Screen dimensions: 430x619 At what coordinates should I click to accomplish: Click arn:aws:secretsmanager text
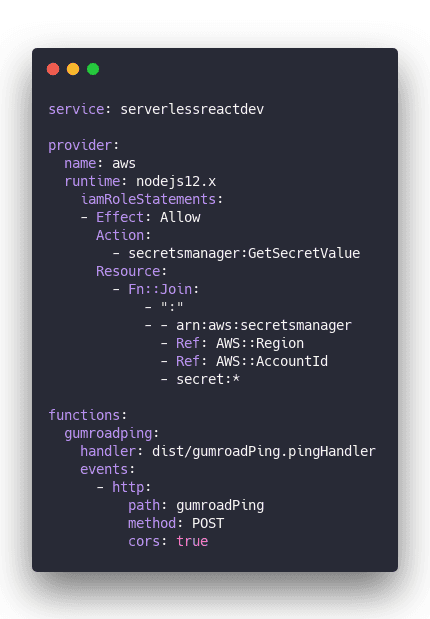point(263,326)
